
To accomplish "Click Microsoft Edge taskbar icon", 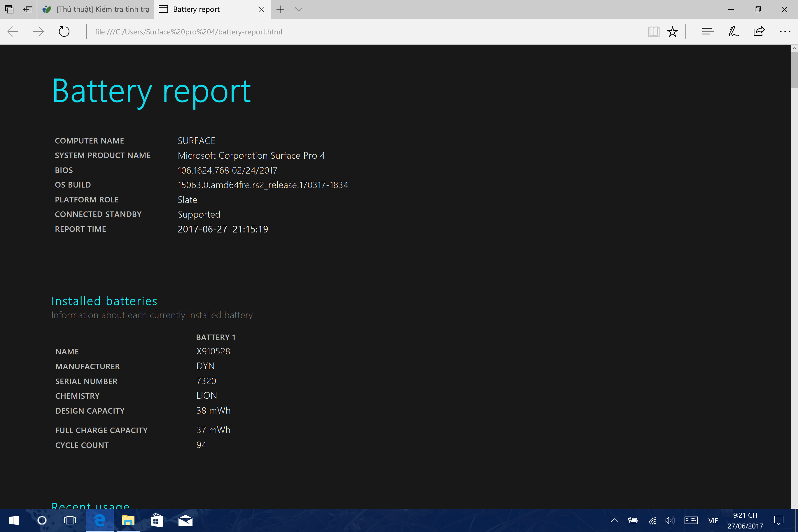I will [99, 520].
